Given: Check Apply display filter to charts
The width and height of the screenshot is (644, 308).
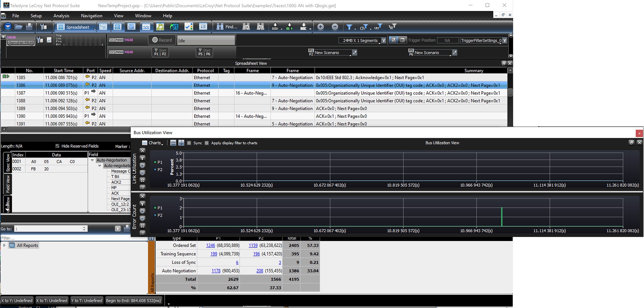Looking at the screenshot, I should (x=207, y=143).
